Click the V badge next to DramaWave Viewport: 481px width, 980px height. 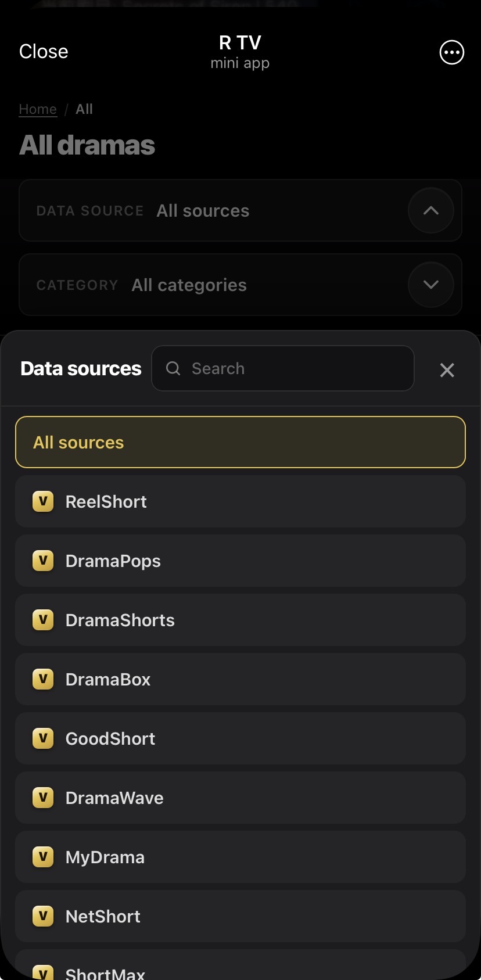[43, 798]
